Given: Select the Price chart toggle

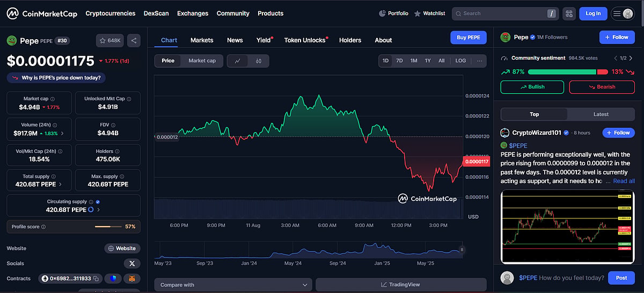Looking at the screenshot, I should coord(168,61).
